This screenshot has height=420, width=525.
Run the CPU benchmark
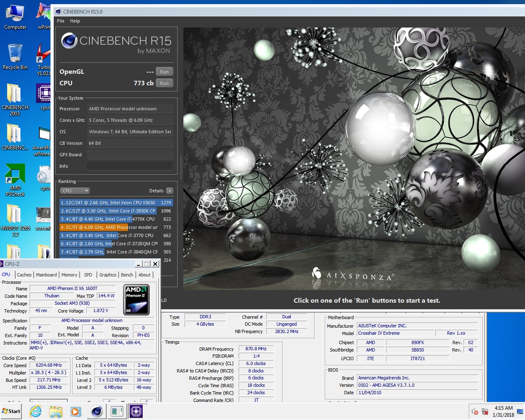click(x=164, y=83)
